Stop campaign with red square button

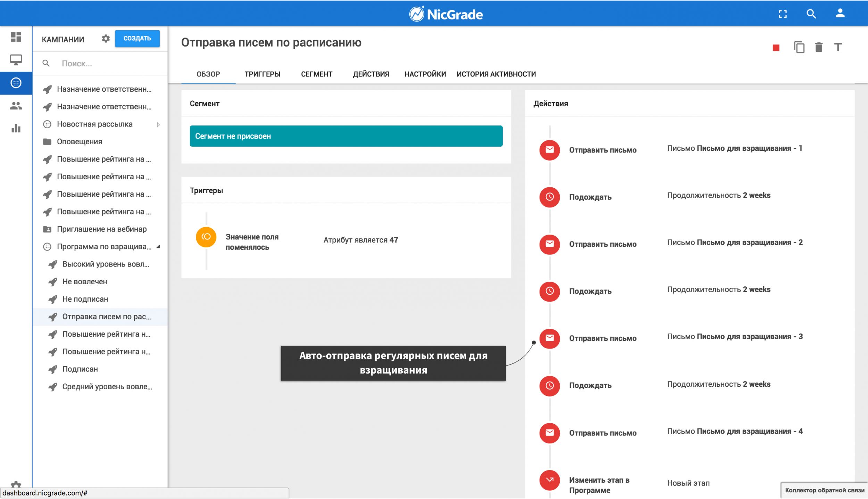pyautogui.click(x=776, y=48)
